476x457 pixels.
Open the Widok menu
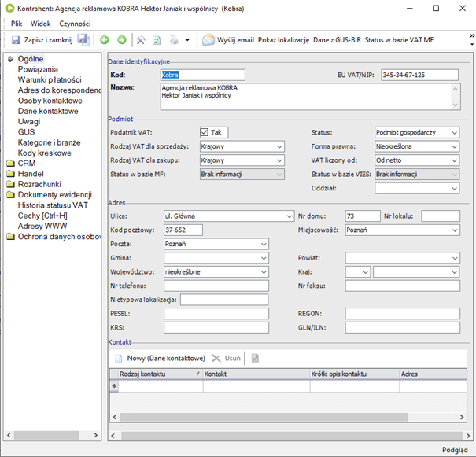point(40,24)
